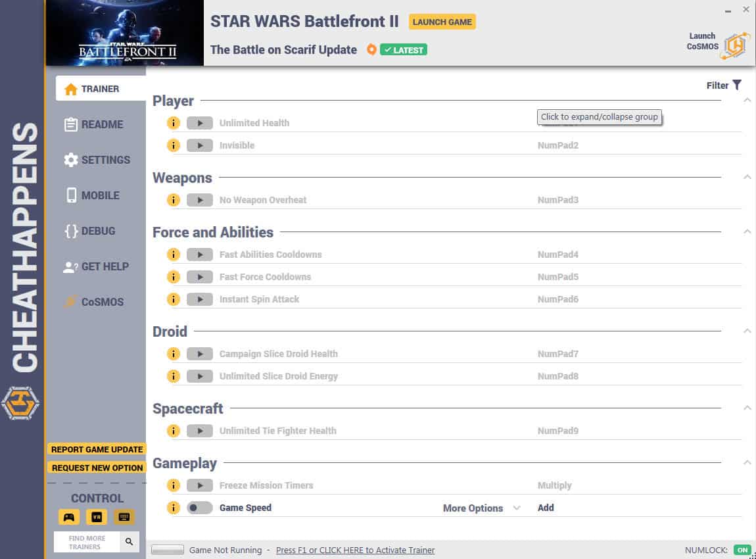Activate Unlimited Health play button

click(200, 123)
